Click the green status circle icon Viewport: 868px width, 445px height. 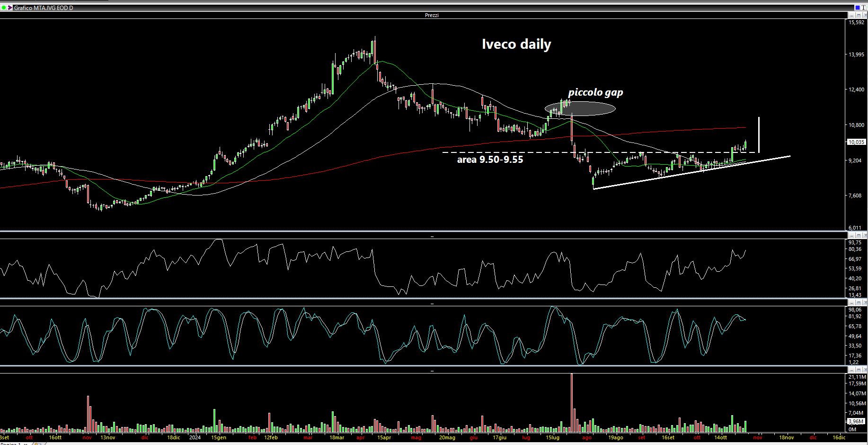(x=4, y=8)
